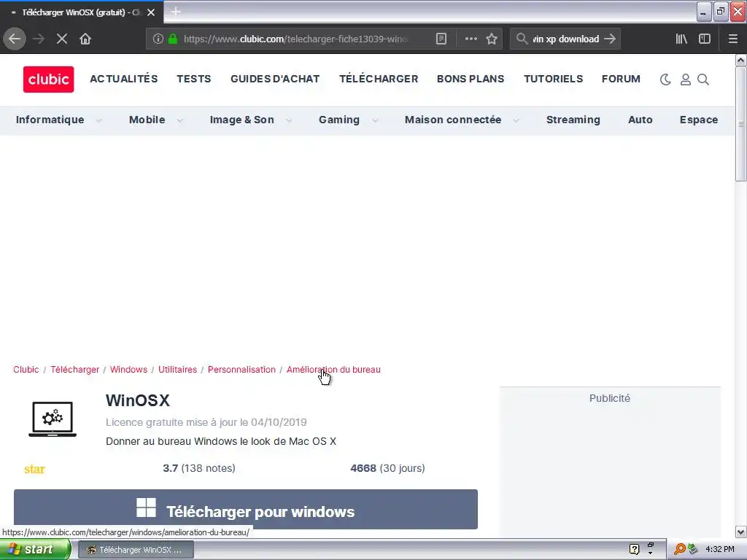
Task: Expand the Informatique dropdown chevron
Action: (98, 120)
